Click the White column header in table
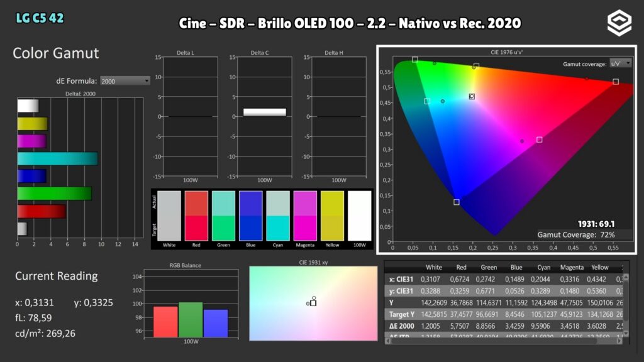644x362 pixels. coord(434,267)
